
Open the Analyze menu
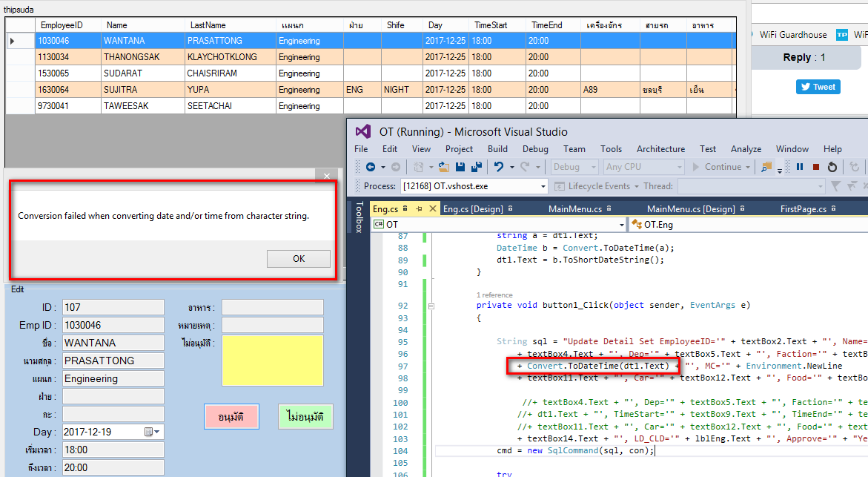coord(746,149)
